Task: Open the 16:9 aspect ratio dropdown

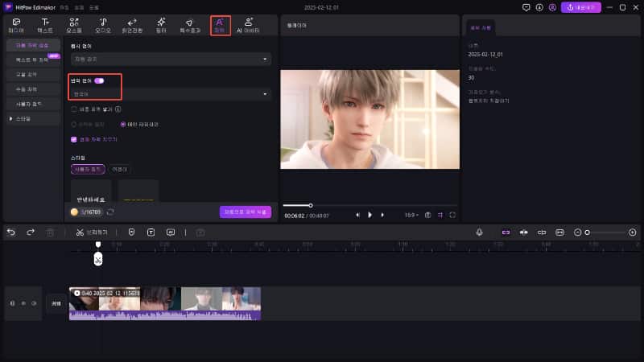Action: (413, 215)
